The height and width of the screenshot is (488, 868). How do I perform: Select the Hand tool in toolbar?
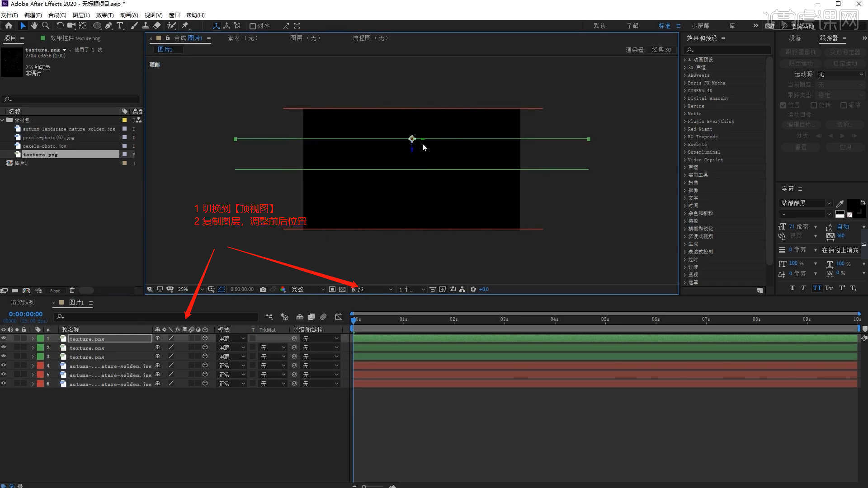point(34,26)
